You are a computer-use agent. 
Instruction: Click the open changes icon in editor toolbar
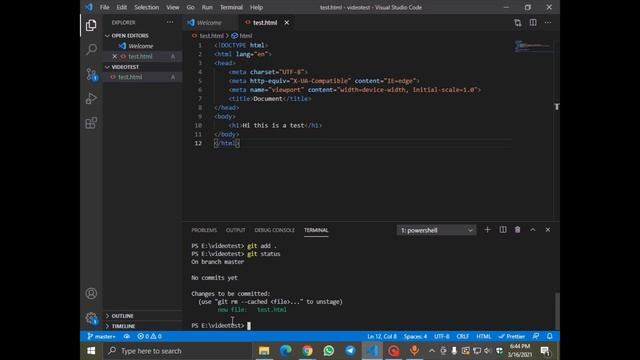tap(518, 22)
